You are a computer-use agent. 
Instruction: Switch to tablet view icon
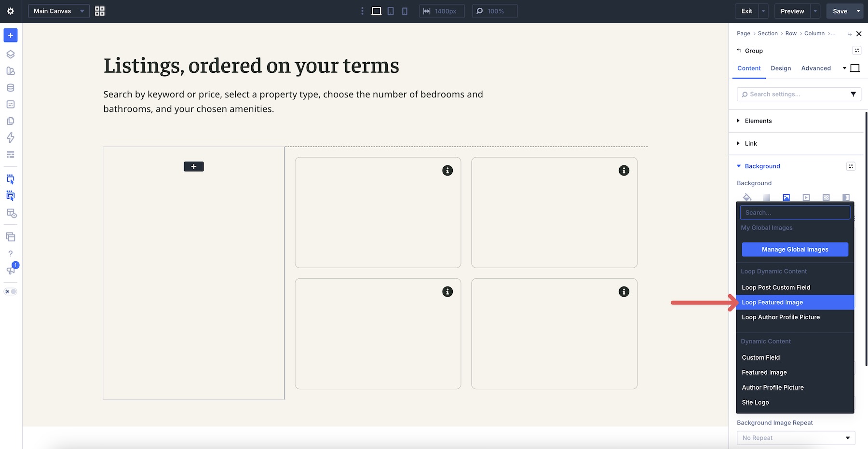click(391, 11)
